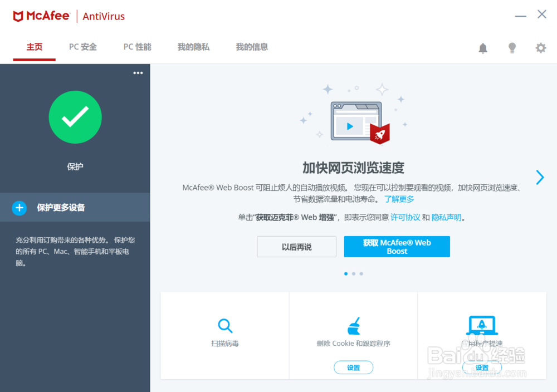This screenshot has width=557, height=392.
Task: Click the blue plus icon for more devices
Action: click(19, 208)
